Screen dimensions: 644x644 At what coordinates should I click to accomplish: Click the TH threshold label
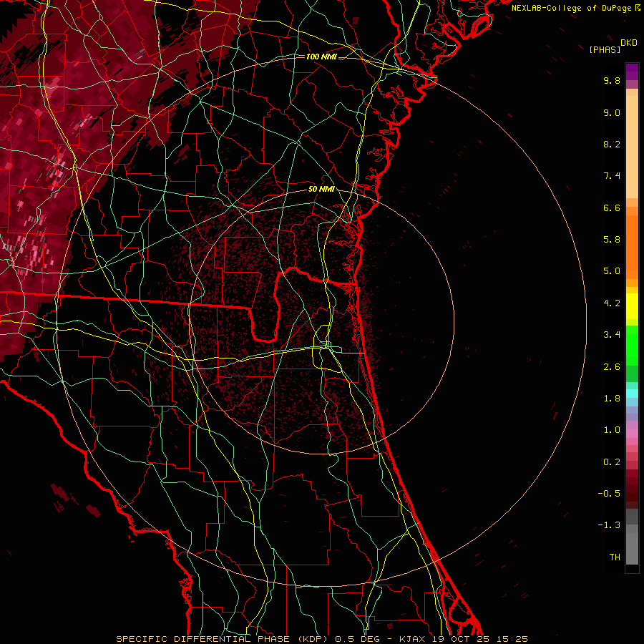tap(615, 557)
